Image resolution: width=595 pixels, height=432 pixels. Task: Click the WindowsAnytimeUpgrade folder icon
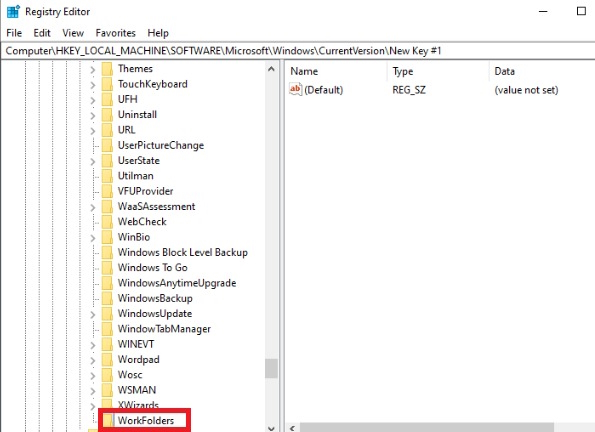[107, 283]
